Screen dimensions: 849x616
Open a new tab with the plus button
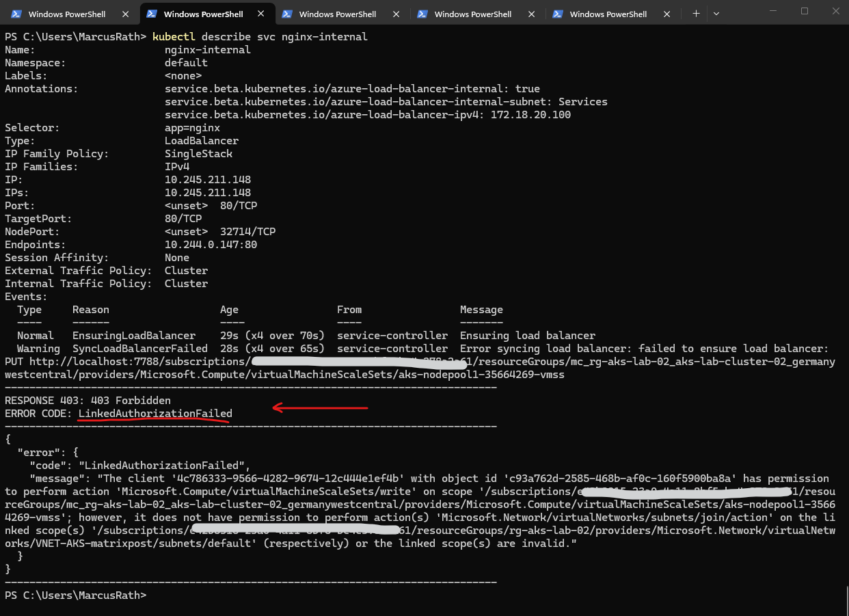696,14
